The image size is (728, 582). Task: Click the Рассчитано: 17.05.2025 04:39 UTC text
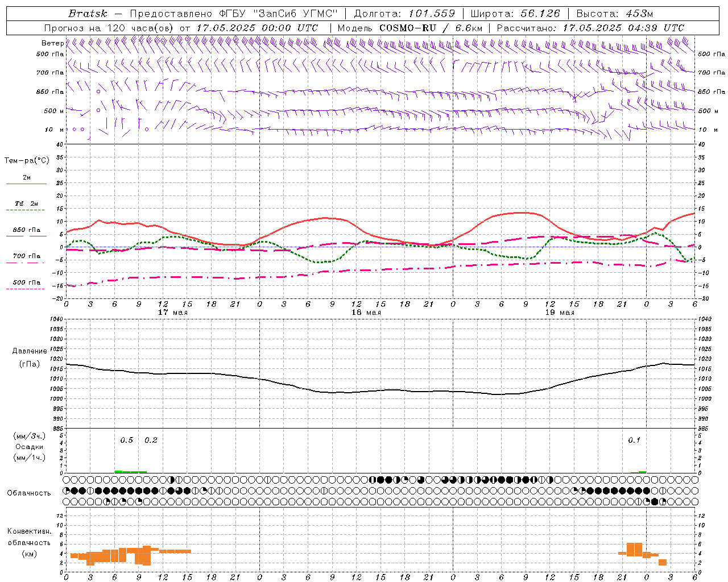(590, 28)
